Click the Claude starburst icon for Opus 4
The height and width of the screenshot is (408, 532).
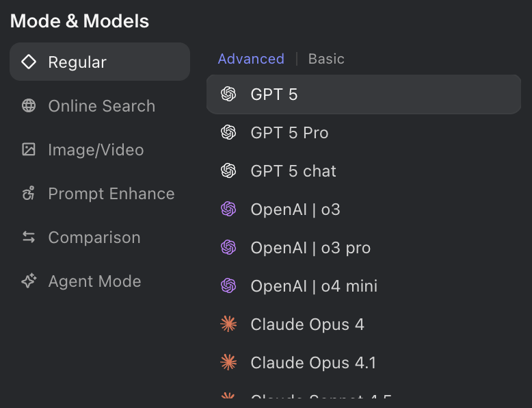[228, 324]
